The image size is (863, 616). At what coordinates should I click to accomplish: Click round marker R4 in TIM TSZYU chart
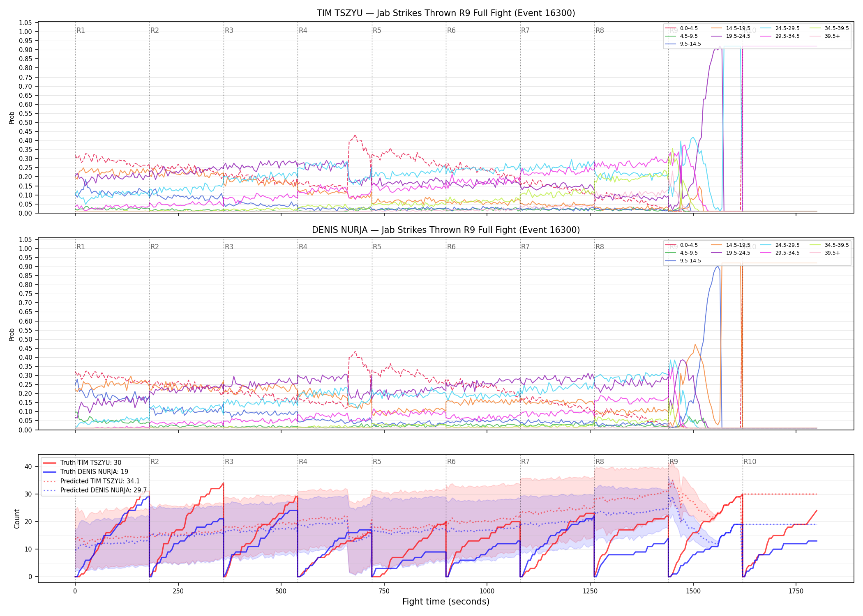[303, 30]
